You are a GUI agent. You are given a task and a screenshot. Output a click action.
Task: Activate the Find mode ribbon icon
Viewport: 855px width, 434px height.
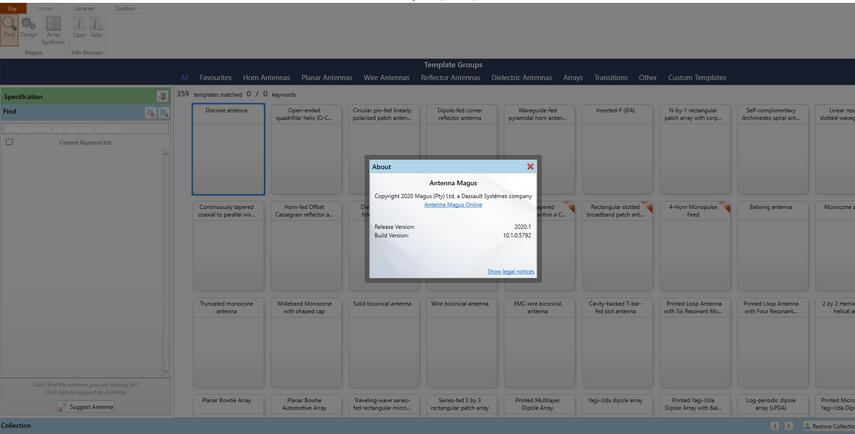pos(9,28)
